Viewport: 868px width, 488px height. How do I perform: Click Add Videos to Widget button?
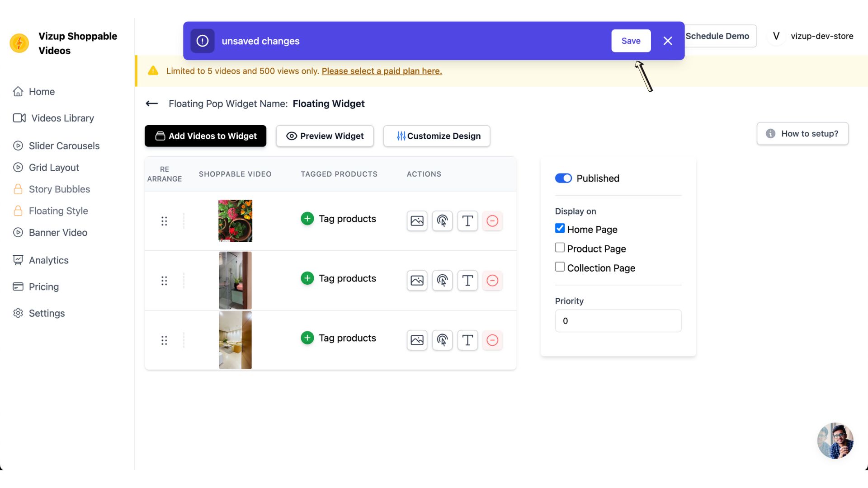coord(205,136)
